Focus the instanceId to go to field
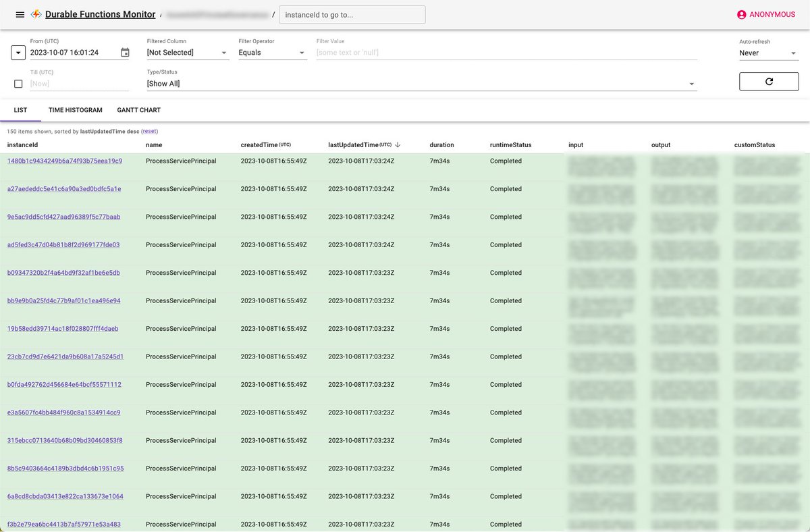The height and width of the screenshot is (532, 810). [x=352, y=14]
